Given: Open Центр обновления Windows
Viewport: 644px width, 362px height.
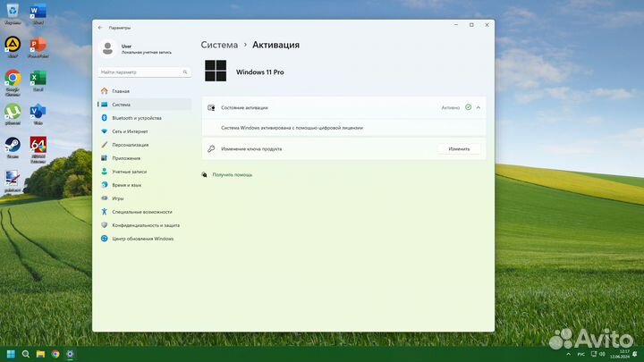Looking at the screenshot, I should (x=144, y=239).
